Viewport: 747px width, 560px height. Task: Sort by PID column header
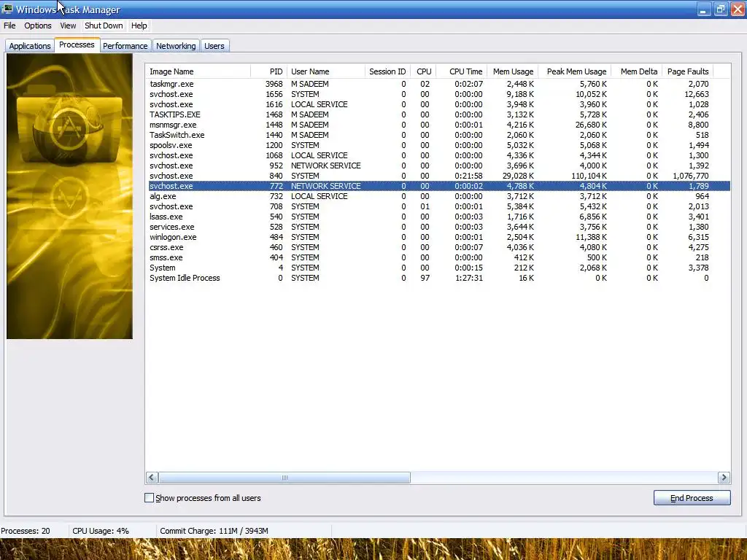tap(268, 71)
